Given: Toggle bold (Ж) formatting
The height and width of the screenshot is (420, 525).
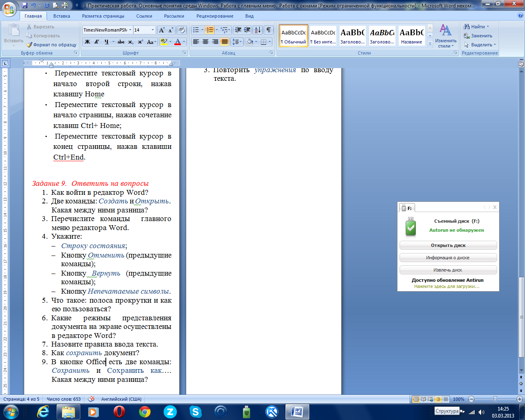Looking at the screenshot, I should tap(87, 42).
